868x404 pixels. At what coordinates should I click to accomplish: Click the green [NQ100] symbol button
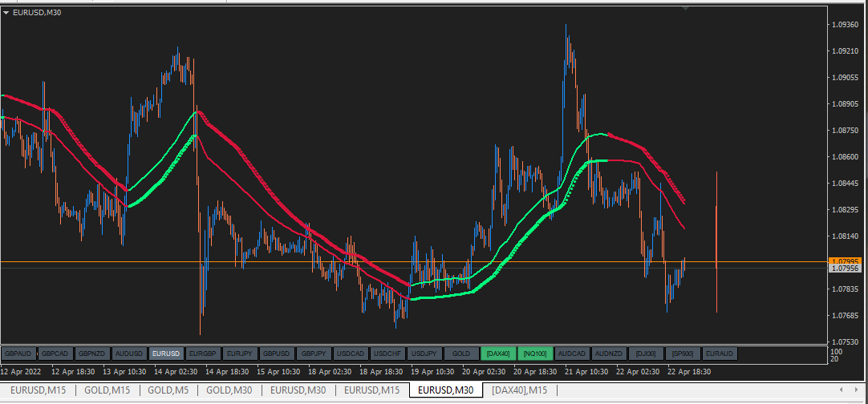pos(535,353)
